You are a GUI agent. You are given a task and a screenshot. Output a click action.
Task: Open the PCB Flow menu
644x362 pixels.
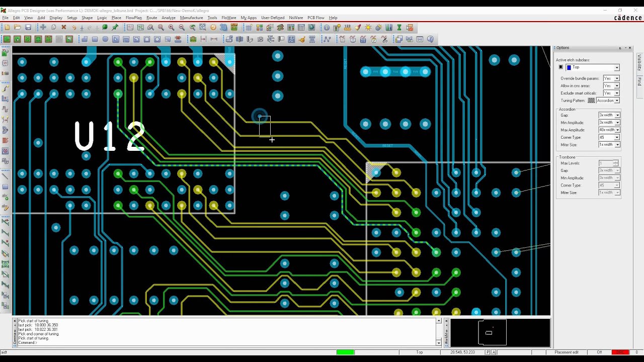(316, 18)
